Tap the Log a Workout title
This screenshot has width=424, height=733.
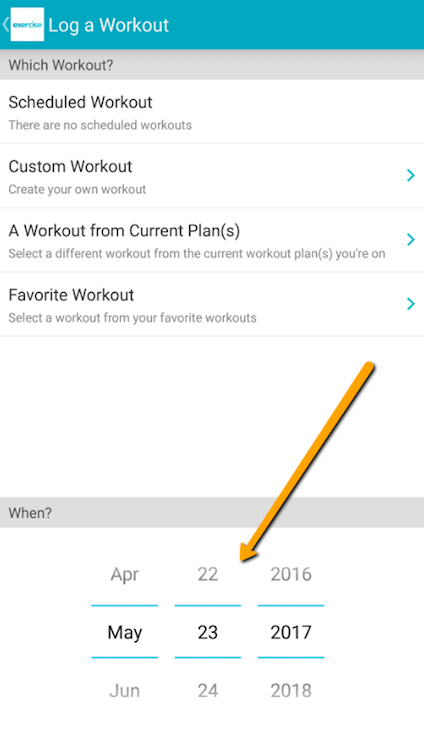(x=108, y=25)
